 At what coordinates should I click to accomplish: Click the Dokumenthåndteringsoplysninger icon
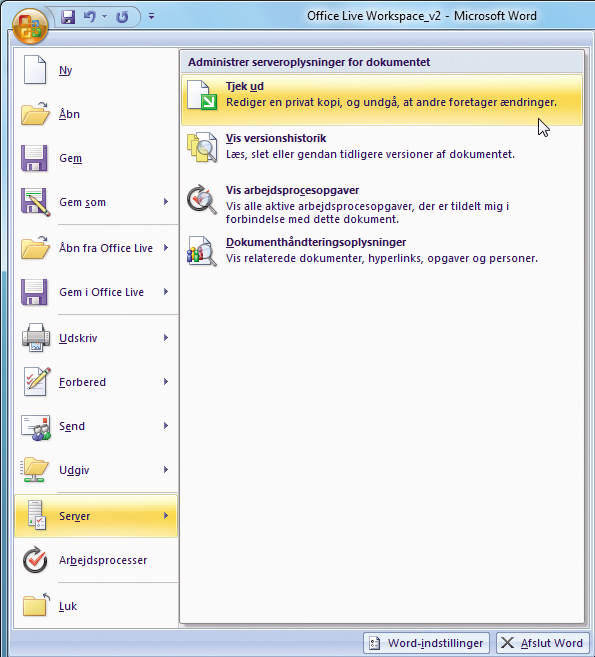[x=202, y=251]
